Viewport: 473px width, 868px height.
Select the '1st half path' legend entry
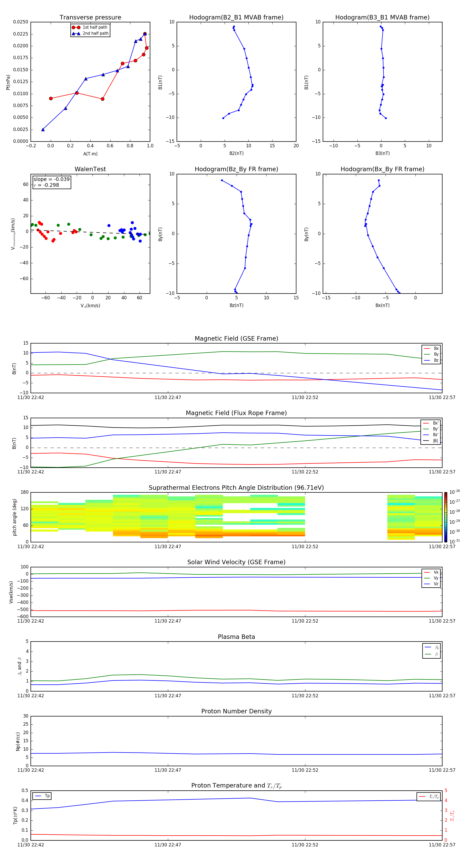(x=90, y=27)
